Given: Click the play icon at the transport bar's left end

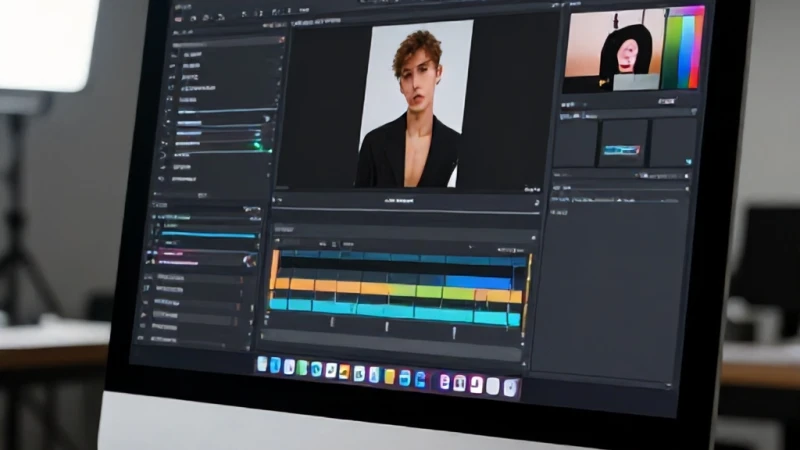Looking at the screenshot, I should coord(273,200).
